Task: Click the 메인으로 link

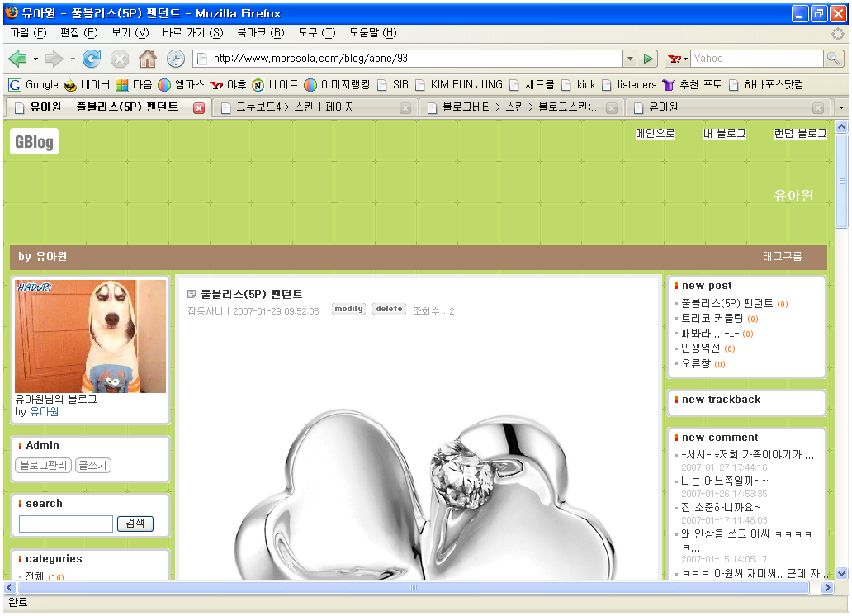Action: [656, 133]
